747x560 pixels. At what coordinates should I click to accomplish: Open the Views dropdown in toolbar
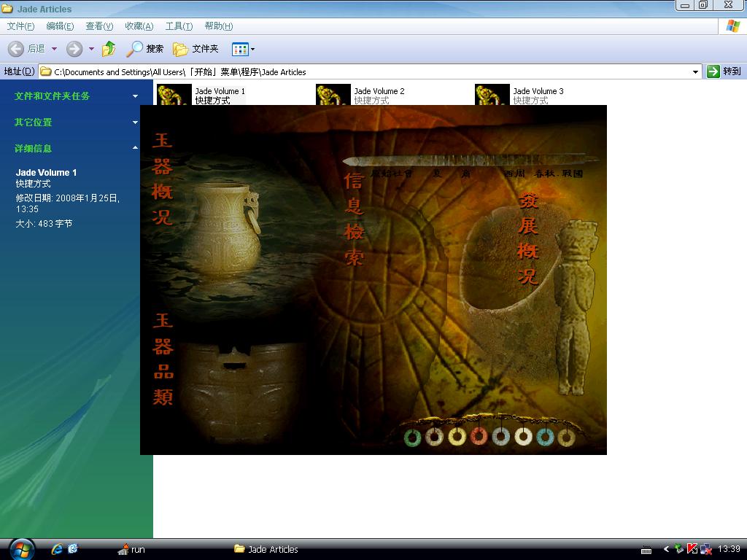pos(243,49)
